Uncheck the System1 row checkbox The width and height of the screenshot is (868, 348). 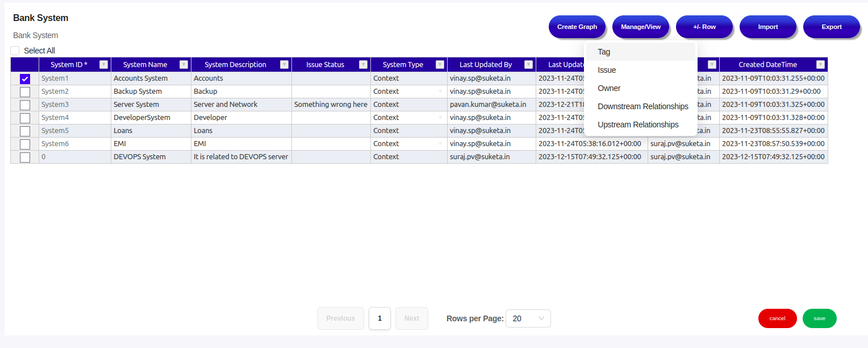(x=25, y=79)
